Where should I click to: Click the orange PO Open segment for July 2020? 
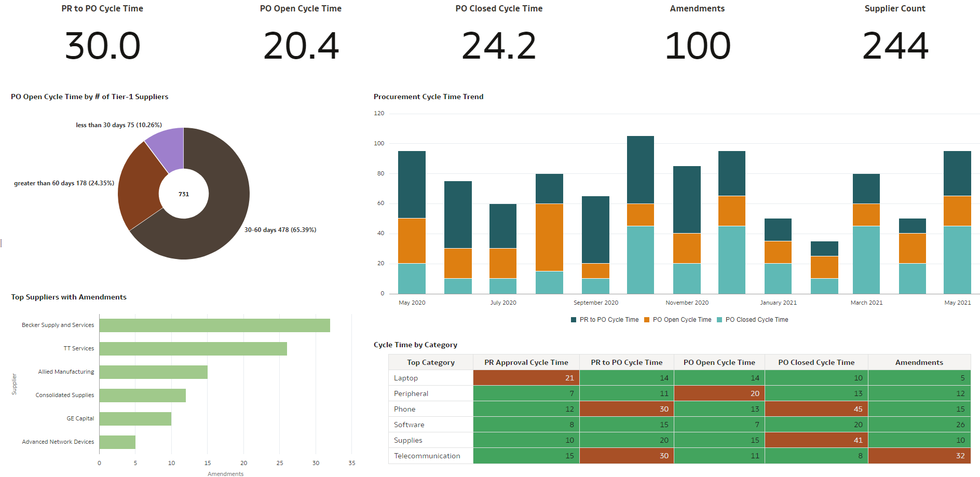503,264
